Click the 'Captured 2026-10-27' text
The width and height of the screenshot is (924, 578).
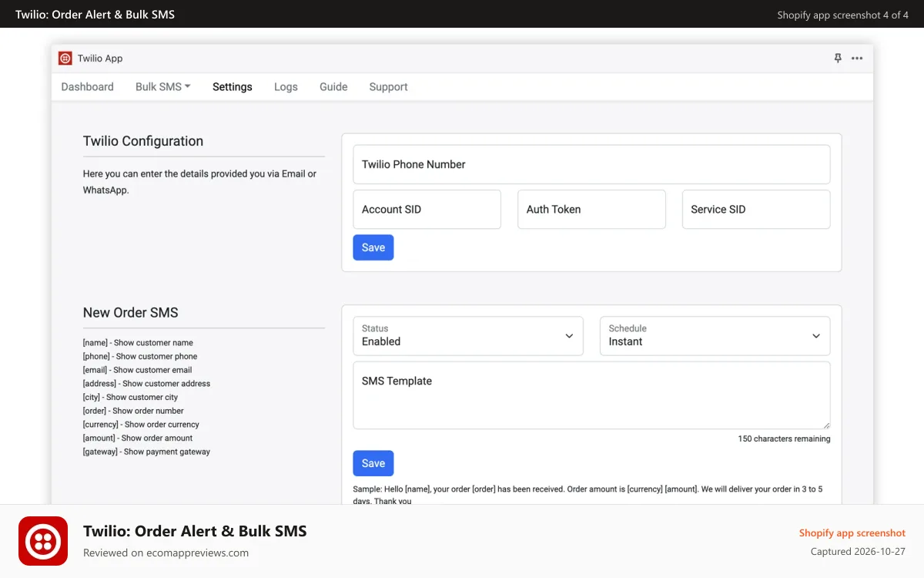click(x=858, y=552)
